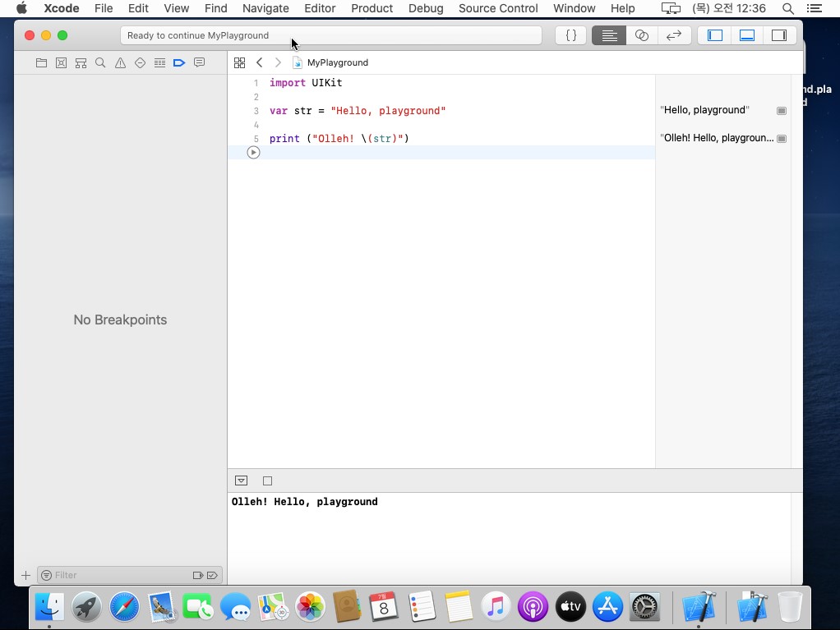Open the Test navigator diamond icon
This screenshot has height=630, width=840.
pos(140,62)
